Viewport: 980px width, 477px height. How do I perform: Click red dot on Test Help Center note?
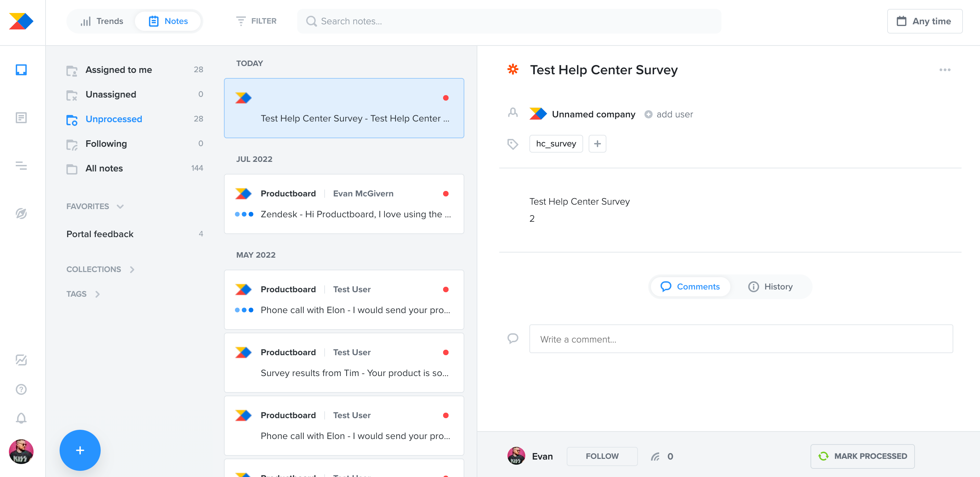pos(446,98)
